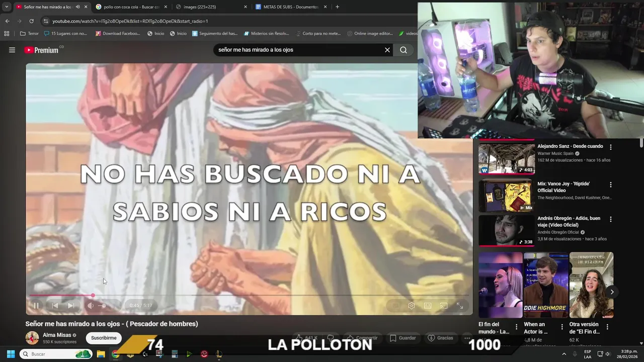Toggle subtitles in the video player
Screen dimensions: 644x362
pos(395,306)
